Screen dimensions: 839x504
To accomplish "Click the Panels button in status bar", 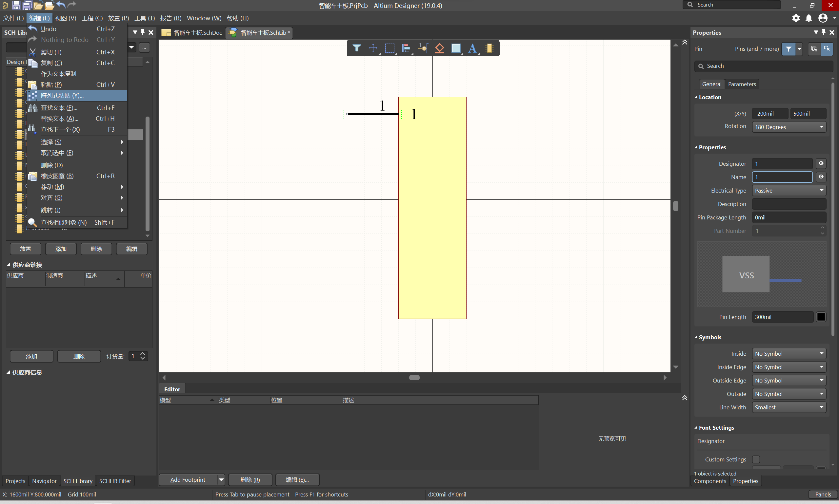I will click(823, 494).
